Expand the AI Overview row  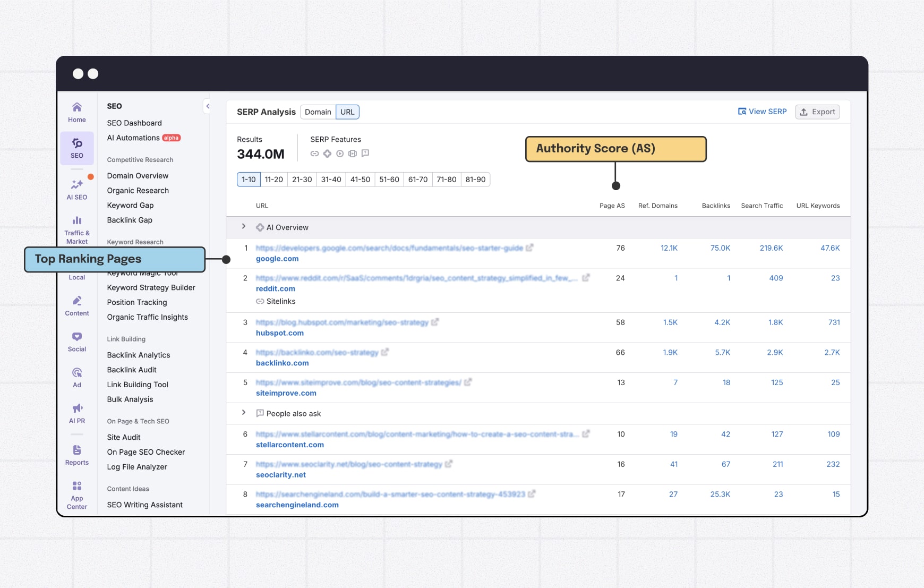pos(244,226)
